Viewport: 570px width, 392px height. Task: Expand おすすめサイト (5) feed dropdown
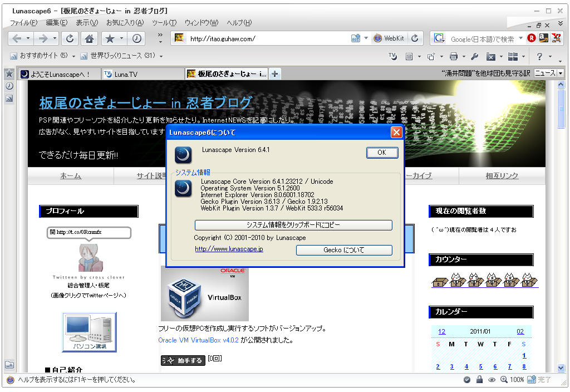[73, 56]
